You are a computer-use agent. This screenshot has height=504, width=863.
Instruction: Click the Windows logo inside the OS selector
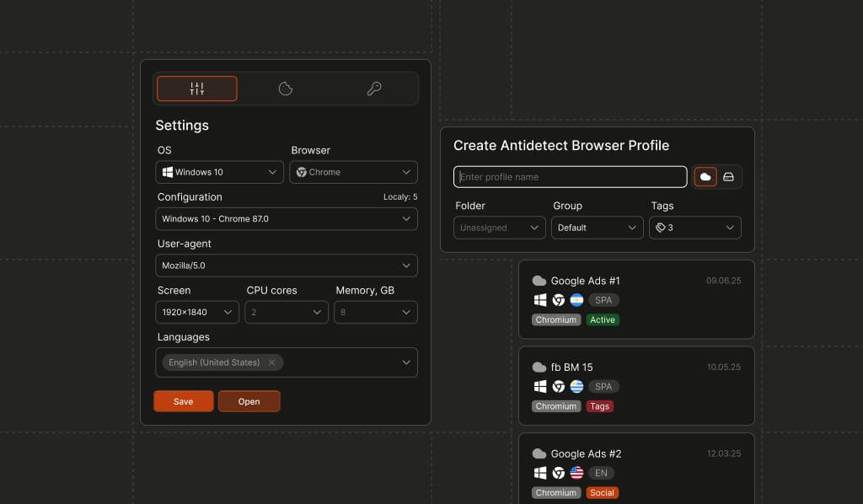click(x=166, y=172)
